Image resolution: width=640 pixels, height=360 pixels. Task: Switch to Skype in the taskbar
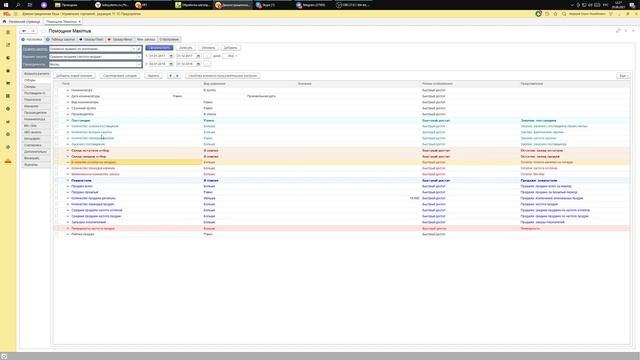coord(266,5)
